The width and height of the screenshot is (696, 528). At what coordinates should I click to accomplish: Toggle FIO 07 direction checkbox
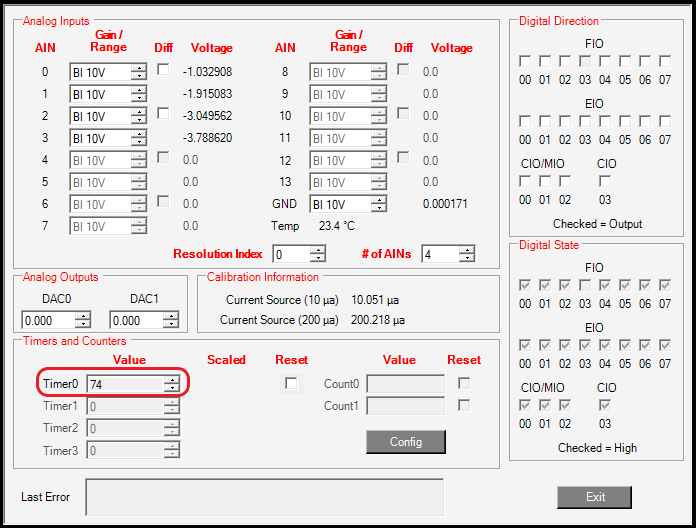[665, 62]
